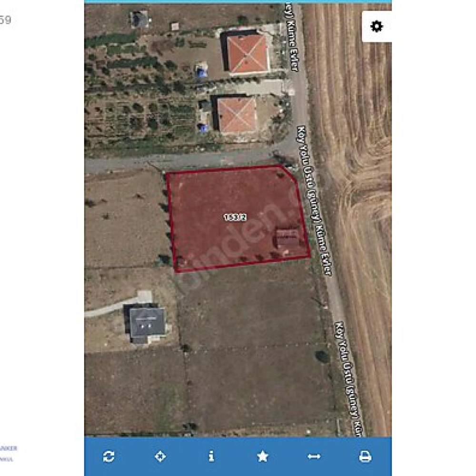Click the Köy Yolu Üstü road label beside parcel
The height and width of the screenshot is (476, 476).
(x=314, y=200)
